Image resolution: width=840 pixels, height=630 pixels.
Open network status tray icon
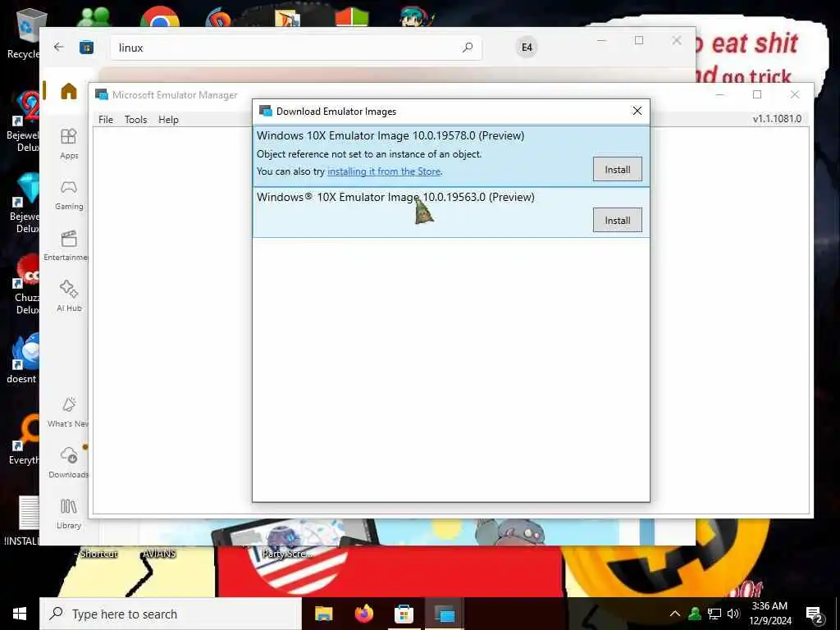(714, 614)
